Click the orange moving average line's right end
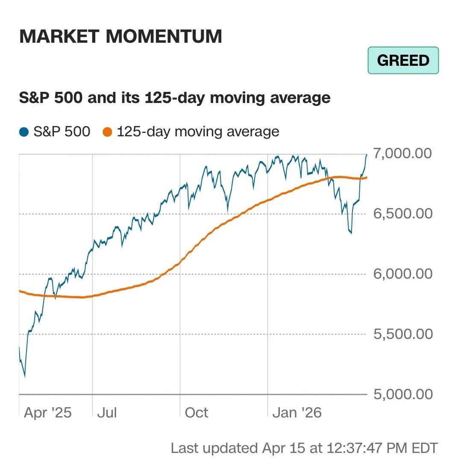The width and height of the screenshot is (461, 476). [x=366, y=177]
